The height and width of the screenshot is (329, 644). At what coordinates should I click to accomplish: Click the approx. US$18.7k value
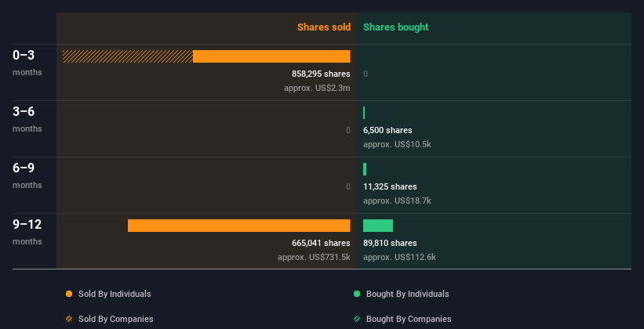click(x=397, y=201)
